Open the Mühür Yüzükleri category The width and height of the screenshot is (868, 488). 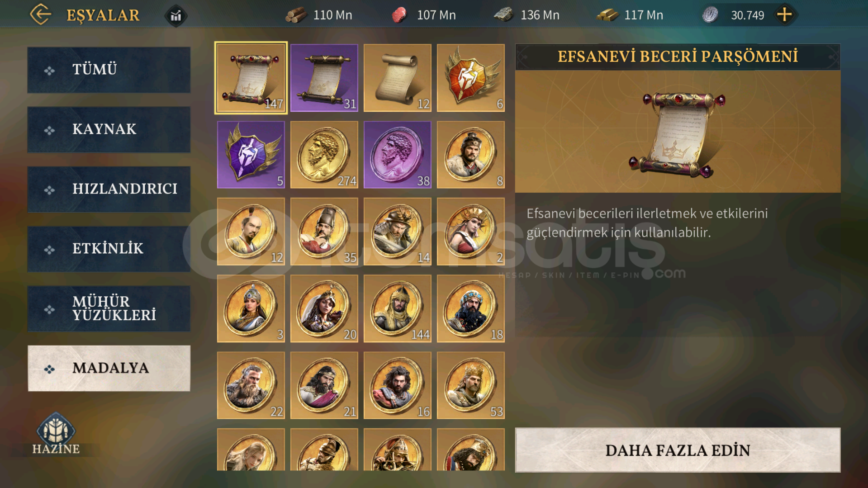(109, 308)
